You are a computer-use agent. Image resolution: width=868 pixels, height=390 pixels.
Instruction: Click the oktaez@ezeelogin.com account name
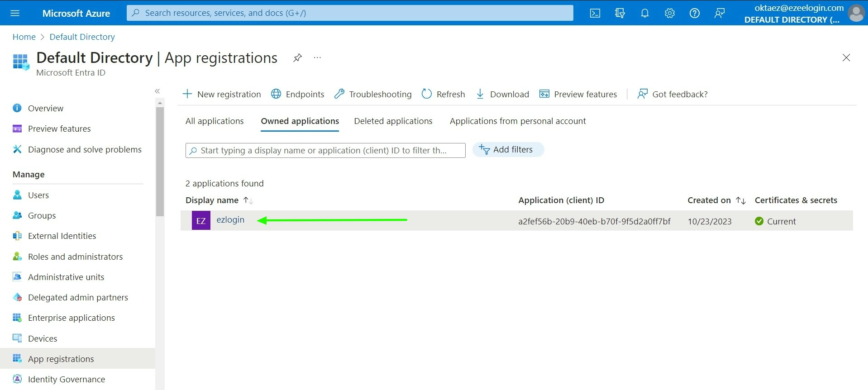click(799, 8)
